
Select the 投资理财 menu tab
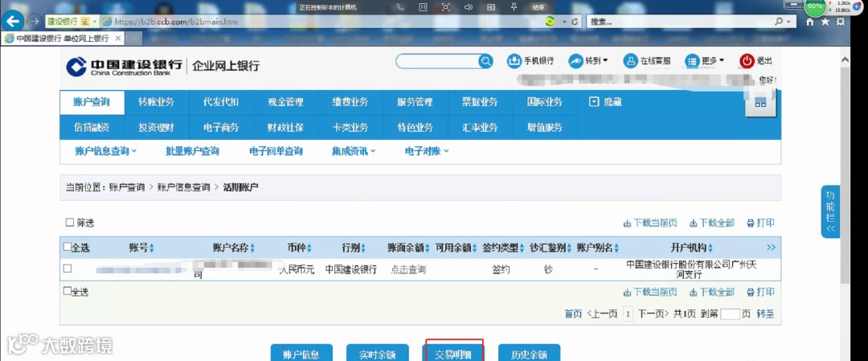(x=157, y=127)
